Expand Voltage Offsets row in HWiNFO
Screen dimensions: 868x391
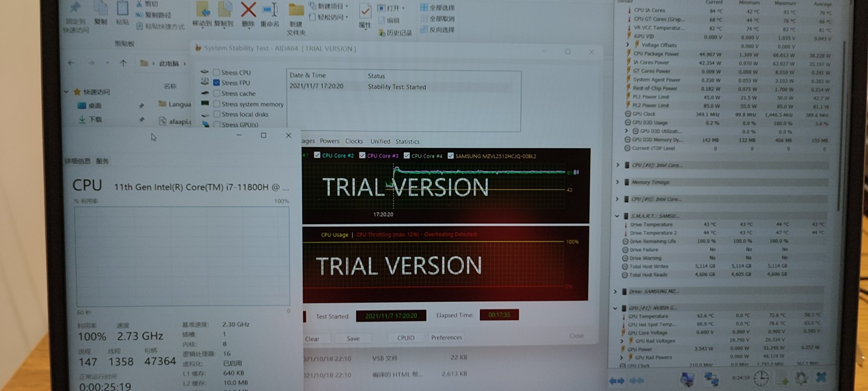point(628,45)
